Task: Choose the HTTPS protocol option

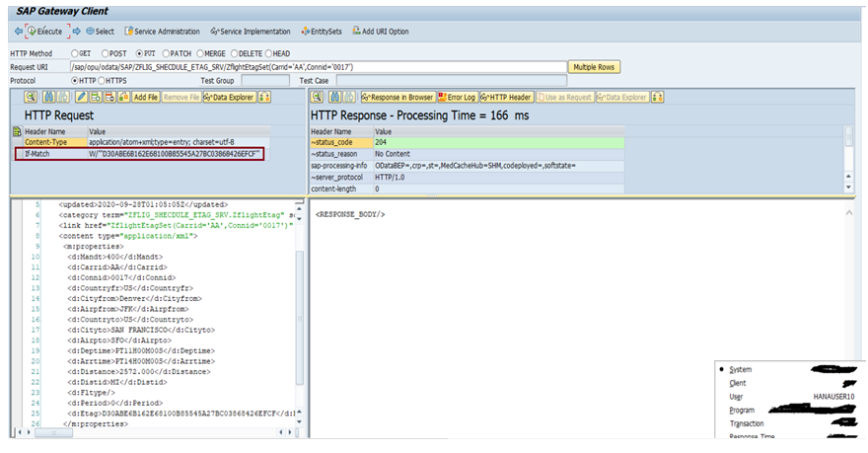Action: pyautogui.click(x=112, y=81)
